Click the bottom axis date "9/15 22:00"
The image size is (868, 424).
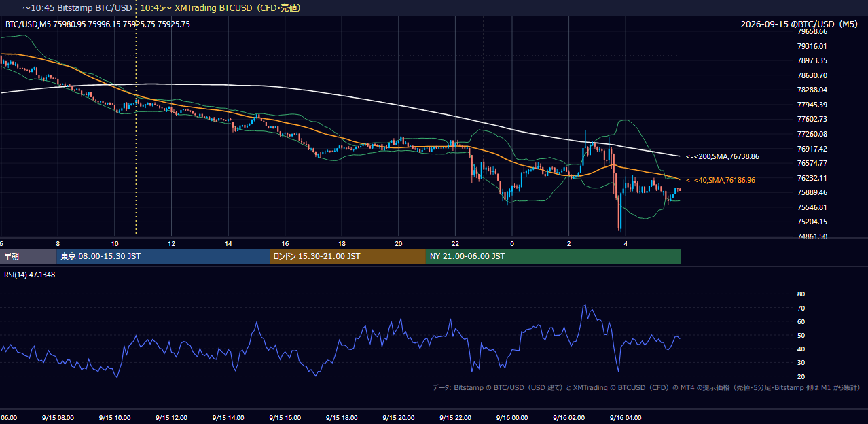[x=456, y=418]
